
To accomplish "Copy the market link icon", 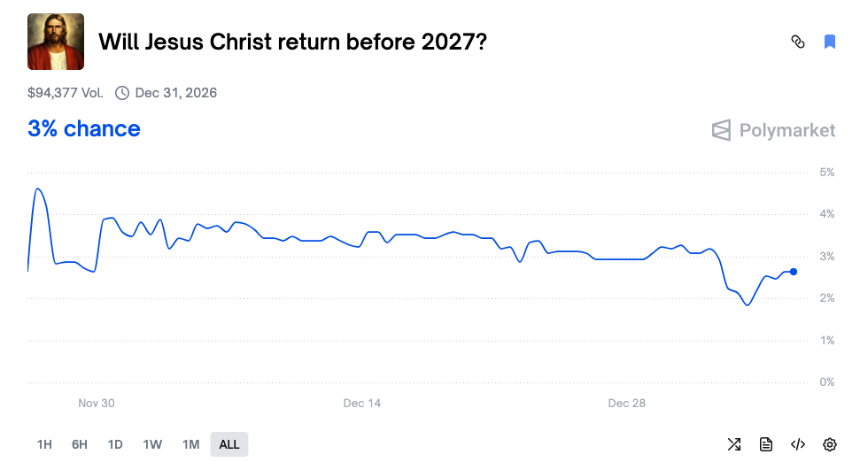I will pyautogui.click(x=798, y=42).
